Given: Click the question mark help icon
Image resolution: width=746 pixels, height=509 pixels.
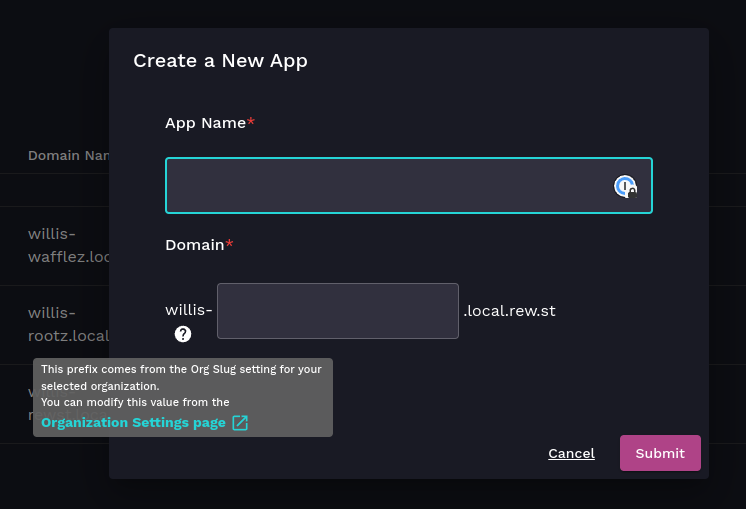Looking at the screenshot, I should [183, 334].
